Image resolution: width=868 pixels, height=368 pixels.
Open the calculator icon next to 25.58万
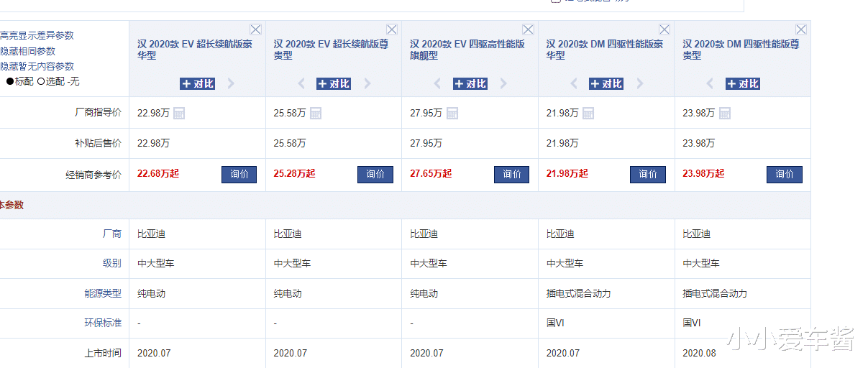pos(316,113)
